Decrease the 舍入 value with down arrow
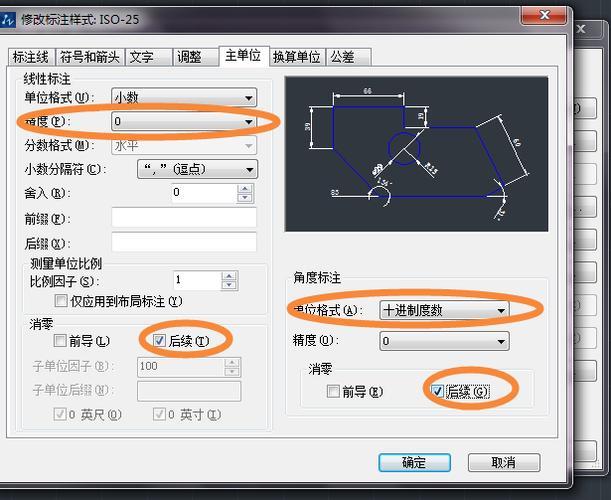 pyautogui.click(x=245, y=198)
